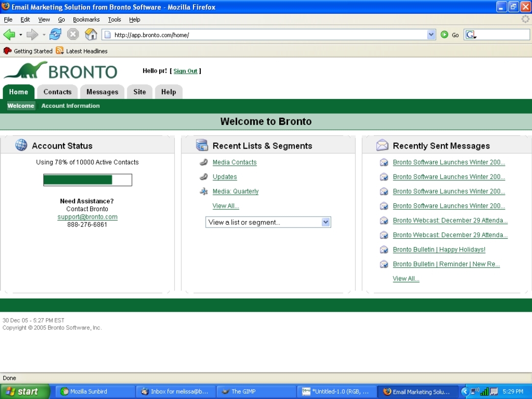The width and height of the screenshot is (532, 399).
Task: Open the Windows Start button
Action: tap(25, 392)
